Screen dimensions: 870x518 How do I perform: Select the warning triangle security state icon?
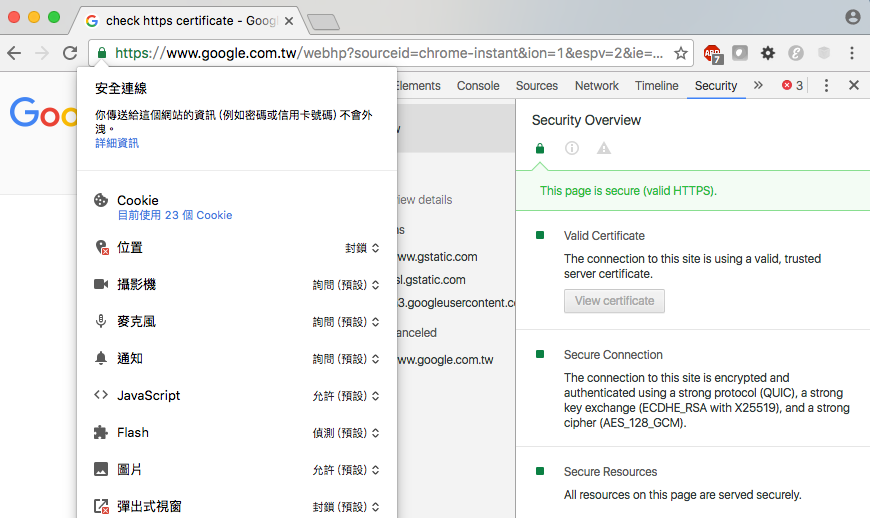[604, 148]
